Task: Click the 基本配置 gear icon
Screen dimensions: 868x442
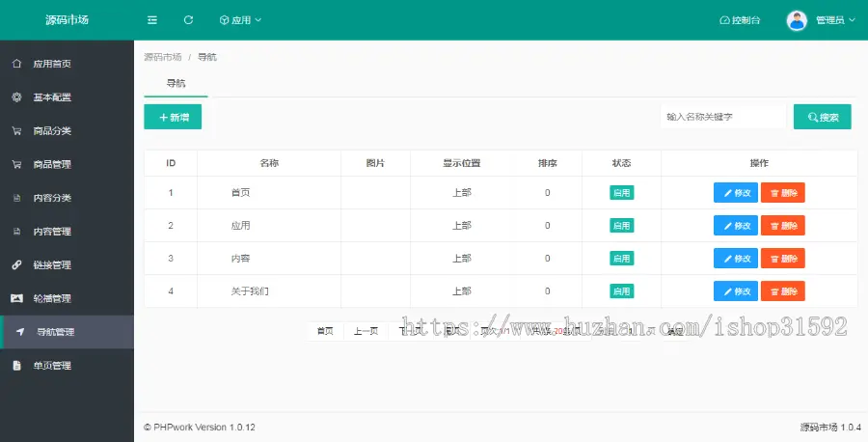Action: (16, 97)
